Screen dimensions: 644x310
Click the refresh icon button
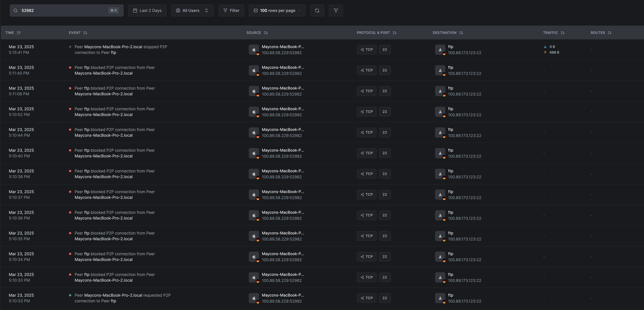(x=317, y=10)
